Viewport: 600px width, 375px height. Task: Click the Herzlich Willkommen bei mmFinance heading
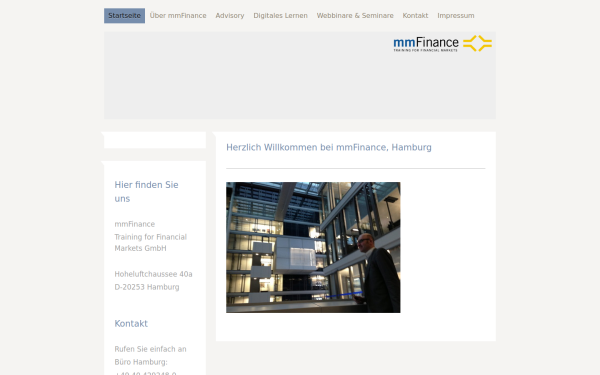pos(329,147)
